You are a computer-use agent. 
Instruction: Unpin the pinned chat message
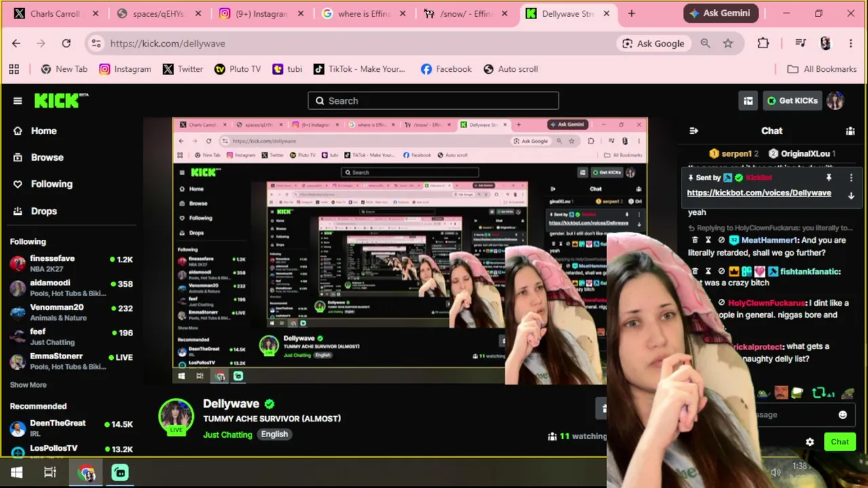coord(829,178)
